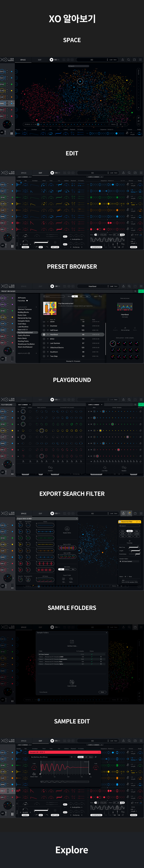Image resolution: width=144 pixels, height=868 pixels.
Task: Click the Pop Deconstructed artwork thumbnail
Action: pos(50,308)
